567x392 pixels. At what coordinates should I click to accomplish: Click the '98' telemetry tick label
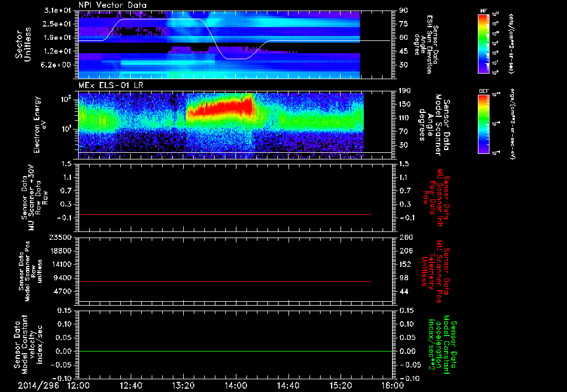tap(403, 278)
